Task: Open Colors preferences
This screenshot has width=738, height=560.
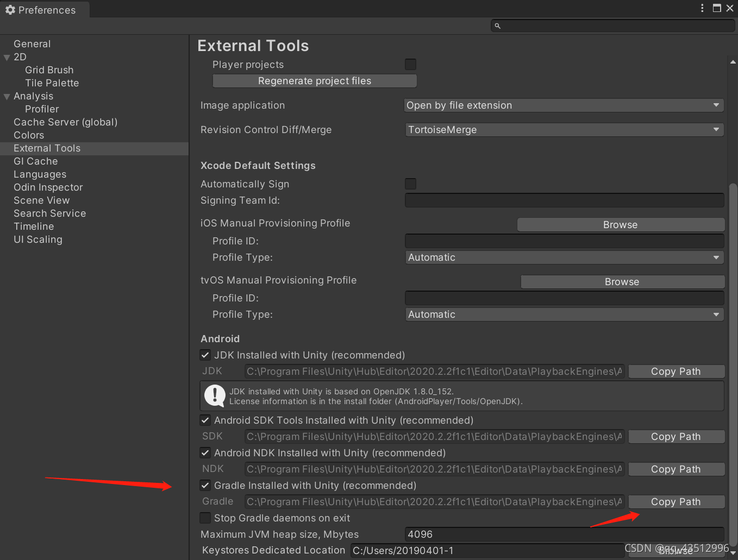Action: pos(29,135)
